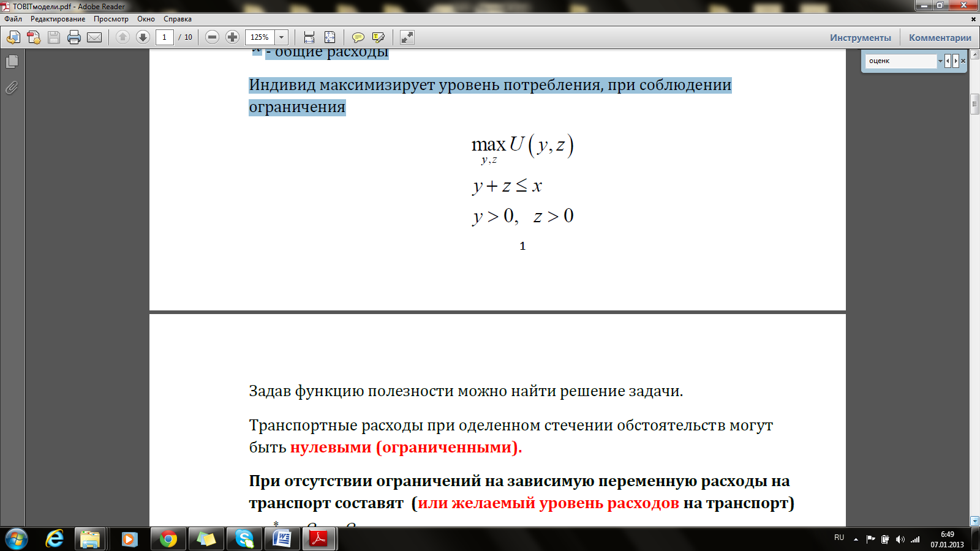The height and width of the screenshot is (551, 980).
Task: Open Skype from taskbar
Action: tap(244, 539)
